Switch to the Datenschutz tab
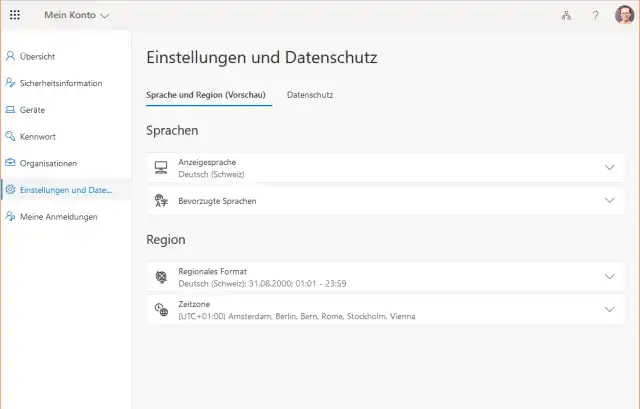Image resolution: width=640 pixels, height=409 pixels. pyautogui.click(x=310, y=95)
